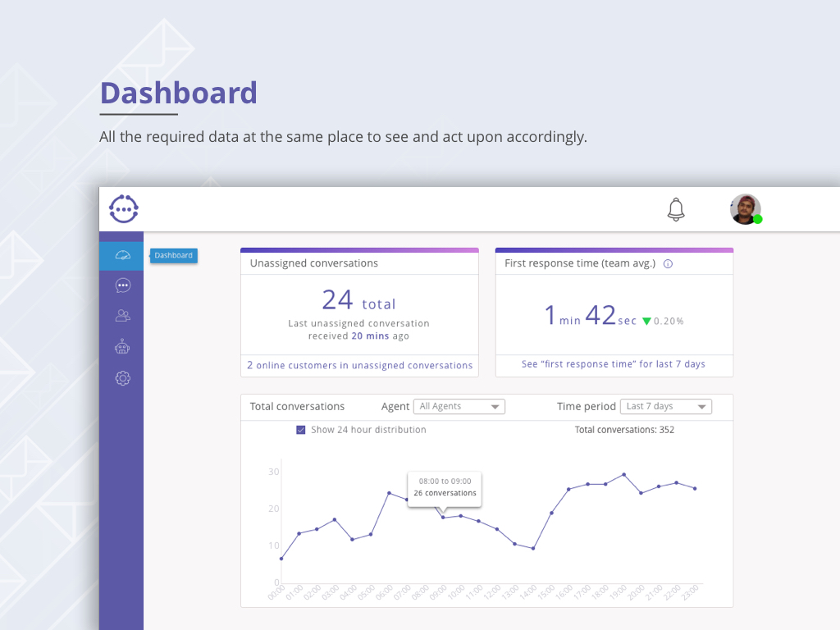The image size is (840, 630).
Task: Click the chart data point at 06:00
Action: (390, 493)
